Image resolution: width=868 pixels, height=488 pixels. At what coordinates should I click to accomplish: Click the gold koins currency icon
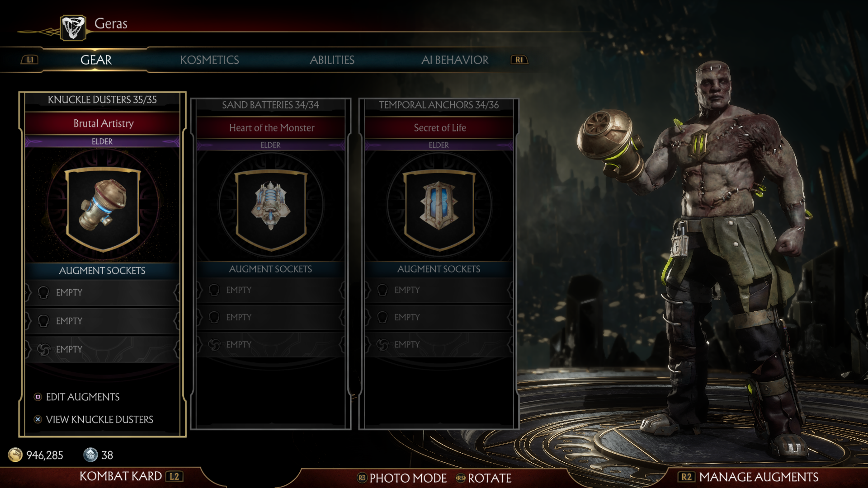15,455
